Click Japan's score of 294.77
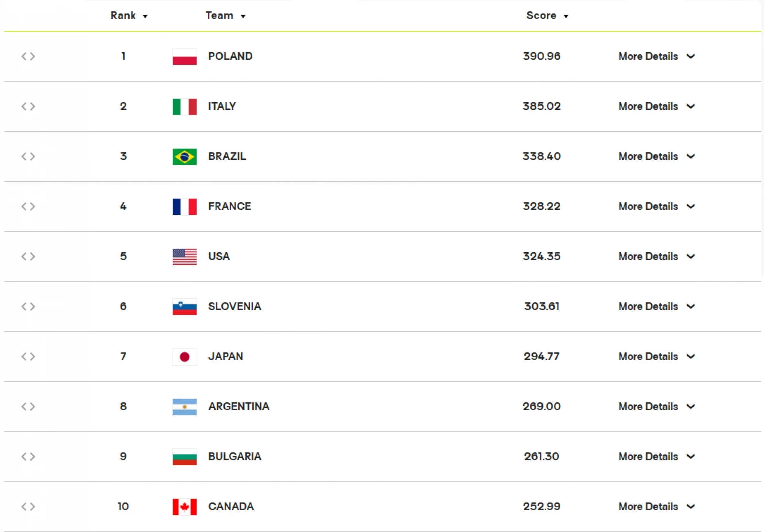Screen dimensions: 764x532 pyautogui.click(x=541, y=357)
